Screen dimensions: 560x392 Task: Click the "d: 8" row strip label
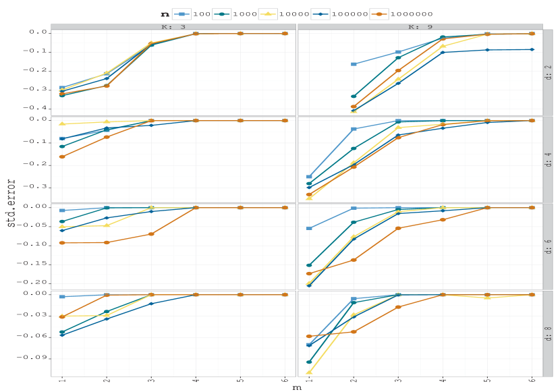point(549,333)
